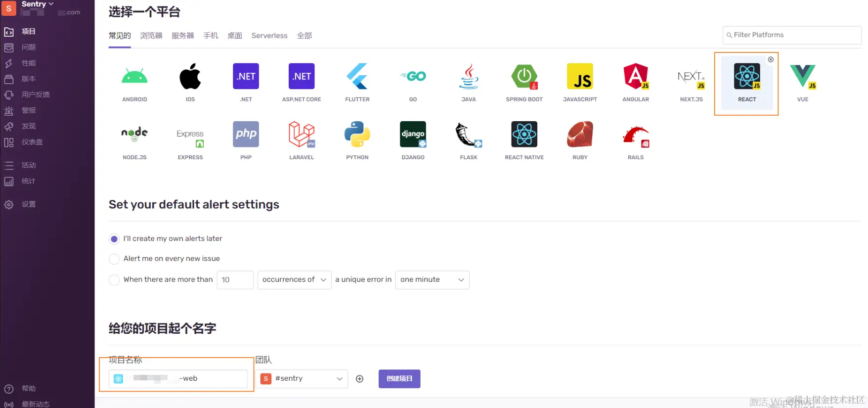
Task: Open the "one minute" interval dropdown
Action: tap(433, 280)
